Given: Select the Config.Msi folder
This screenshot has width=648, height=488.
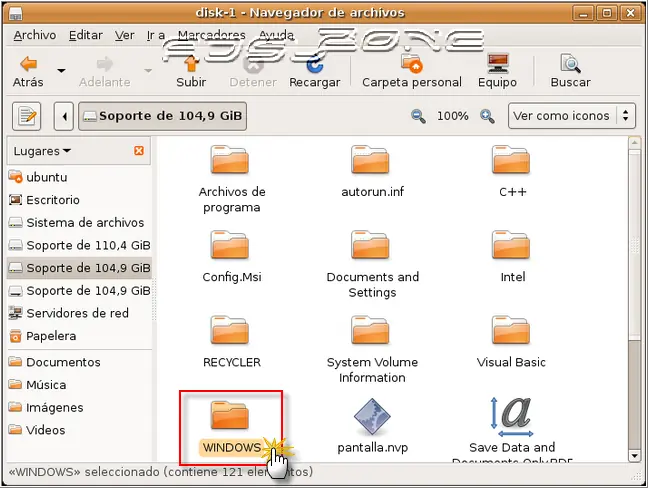Looking at the screenshot, I should pyautogui.click(x=230, y=245).
